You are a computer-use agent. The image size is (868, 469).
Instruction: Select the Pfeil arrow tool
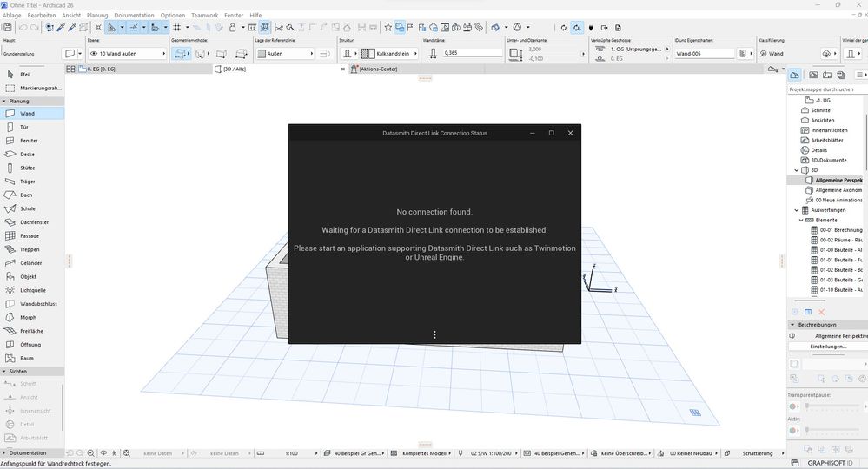pos(32,74)
